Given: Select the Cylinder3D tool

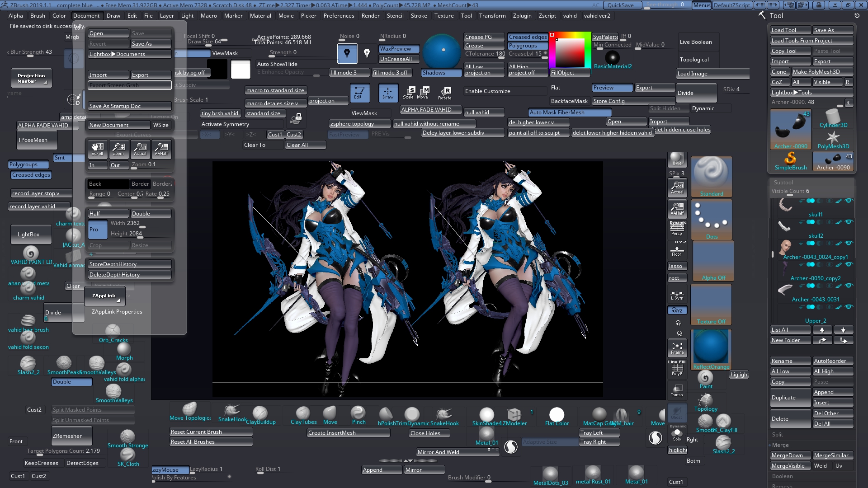Looking at the screenshot, I should coord(833,119).
